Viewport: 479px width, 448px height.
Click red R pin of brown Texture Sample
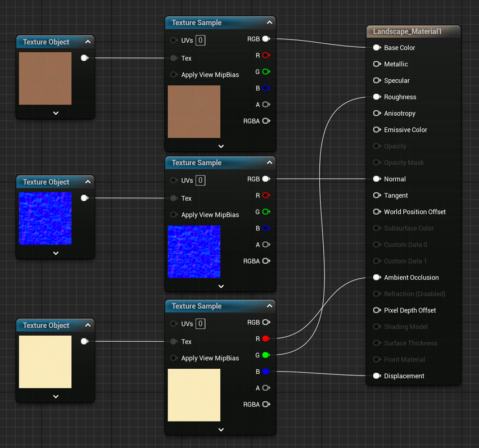[x=266, y=55]
